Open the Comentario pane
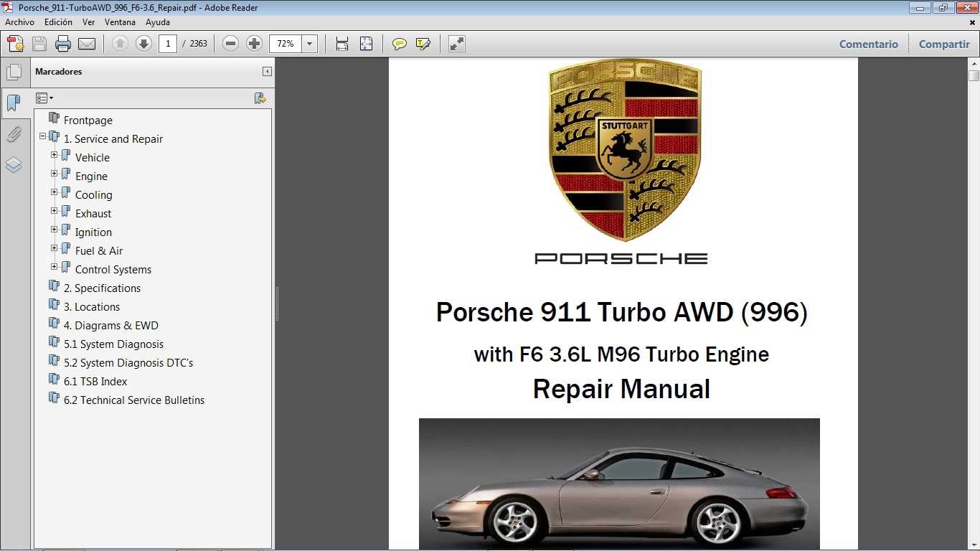Screen dimensions: 980x551 (869, 44)
